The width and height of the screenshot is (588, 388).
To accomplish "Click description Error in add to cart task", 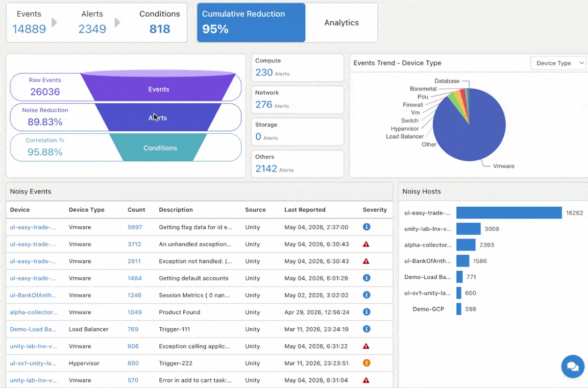I will [x=196, y=380].
